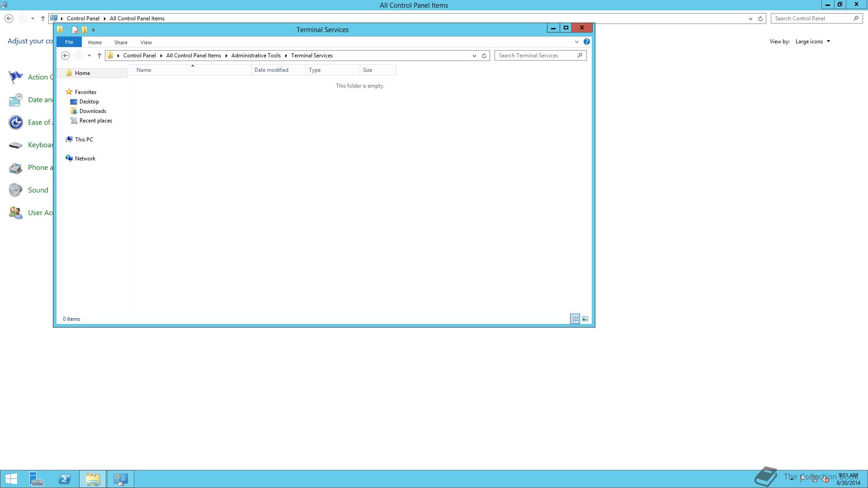Launch PowerShell from the taskbar
This screenshot has width=868, height=488.
click(65, 479)
